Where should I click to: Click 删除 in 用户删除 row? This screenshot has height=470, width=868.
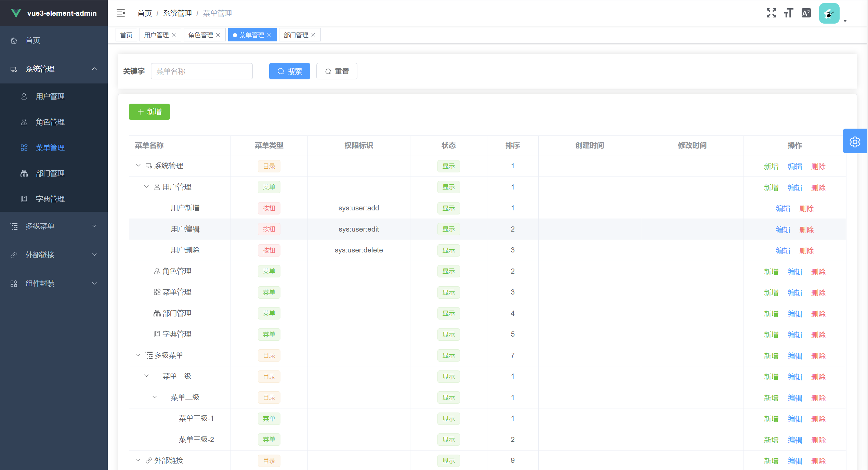click(x=807, y=251)
